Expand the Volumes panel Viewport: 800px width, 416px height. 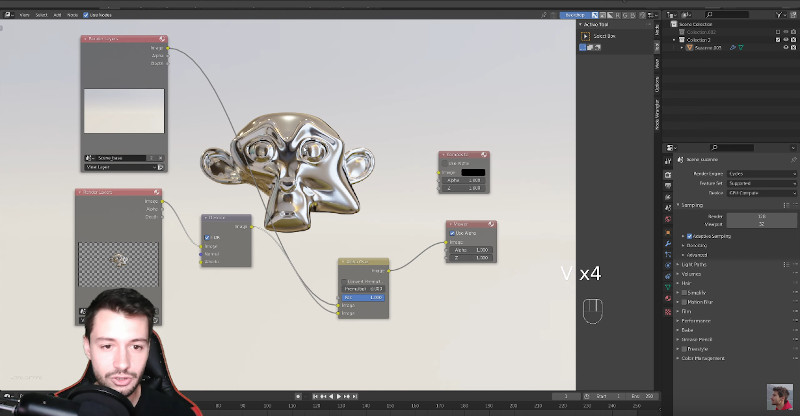tap(691, 274)
